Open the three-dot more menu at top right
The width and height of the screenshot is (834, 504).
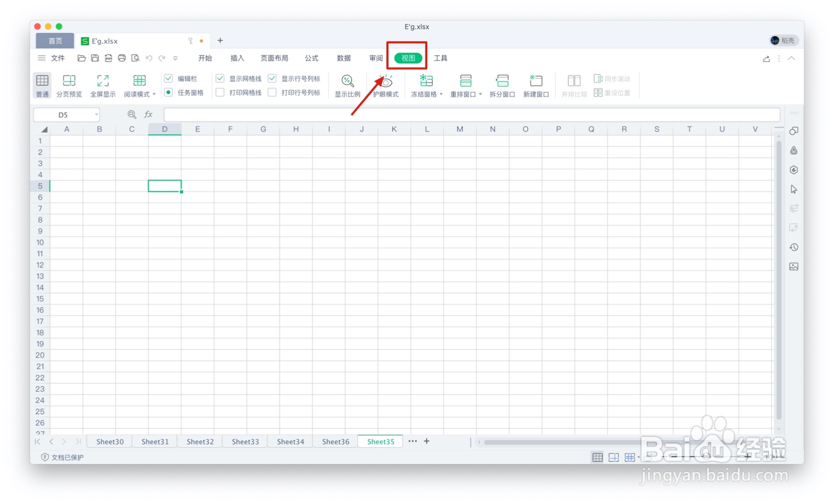(x=779, y=59)
